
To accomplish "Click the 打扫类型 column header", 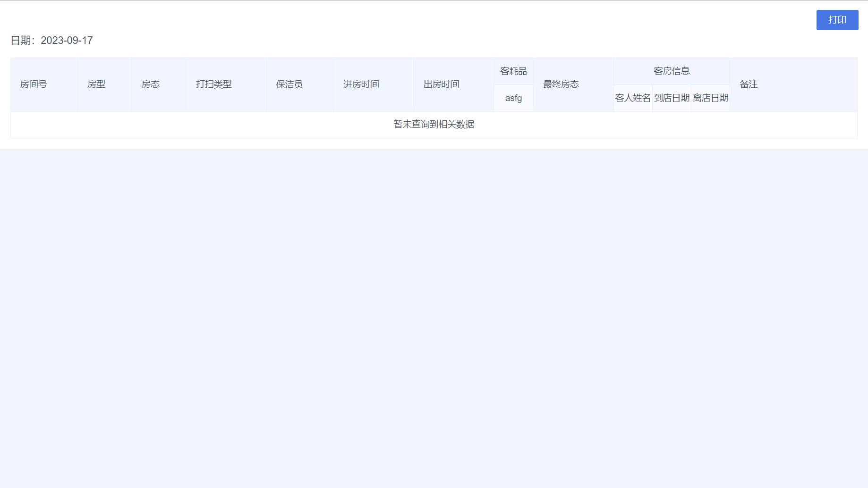I will [226, 84].
